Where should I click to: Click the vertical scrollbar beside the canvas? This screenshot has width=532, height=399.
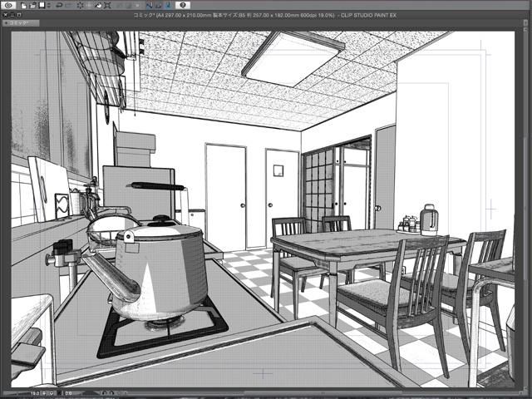(525, 210)
